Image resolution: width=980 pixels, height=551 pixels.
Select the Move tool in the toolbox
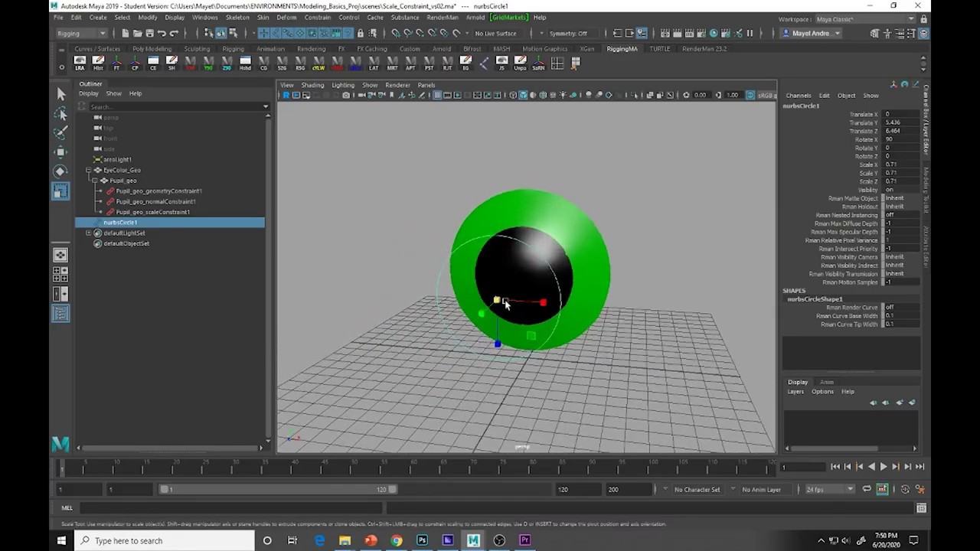click(x=60, y=152)
